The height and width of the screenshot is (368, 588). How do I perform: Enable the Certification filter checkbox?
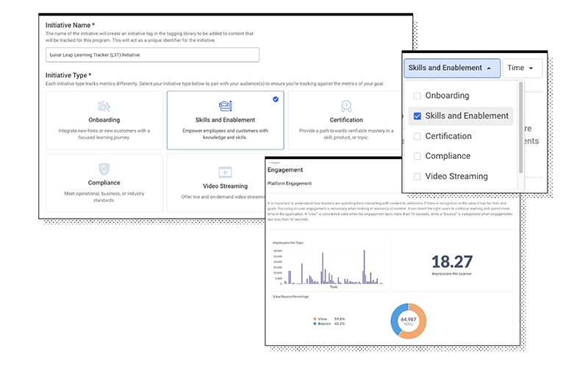coord(417,136)
